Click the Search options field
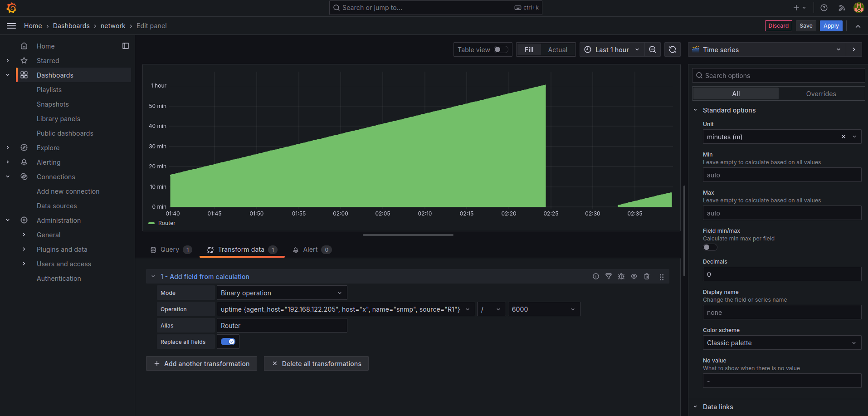868x416 pixels. pyautogui.click(x=778, y=75)
